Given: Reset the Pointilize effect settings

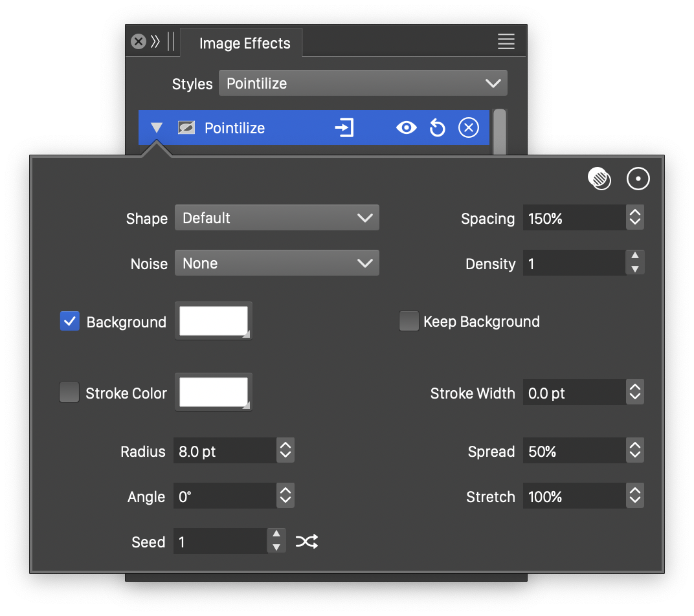Looking at the screenshot, I should click(438, 128).
